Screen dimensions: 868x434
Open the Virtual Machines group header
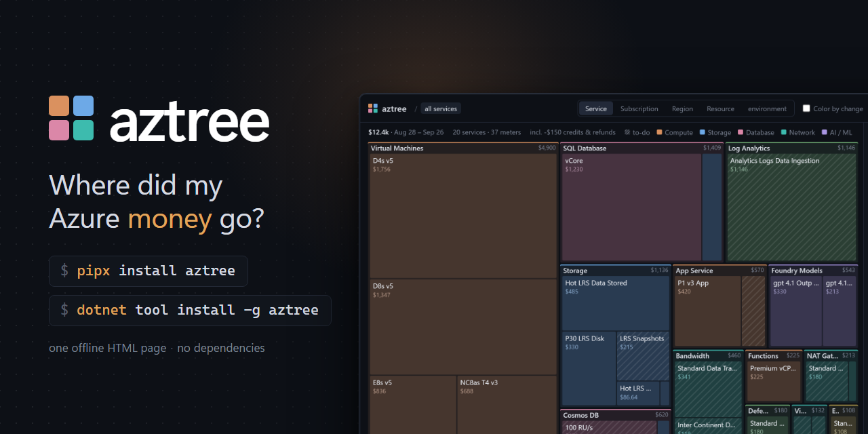coord(463,148)
